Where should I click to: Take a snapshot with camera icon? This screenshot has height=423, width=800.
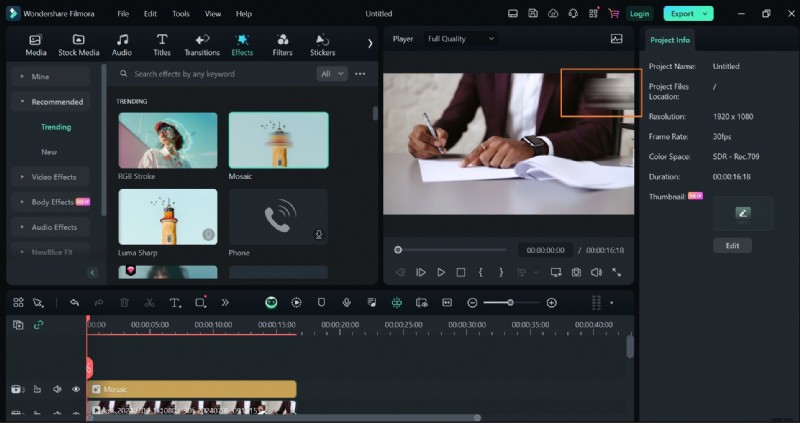pyautogui.click(x=576, y=272)
